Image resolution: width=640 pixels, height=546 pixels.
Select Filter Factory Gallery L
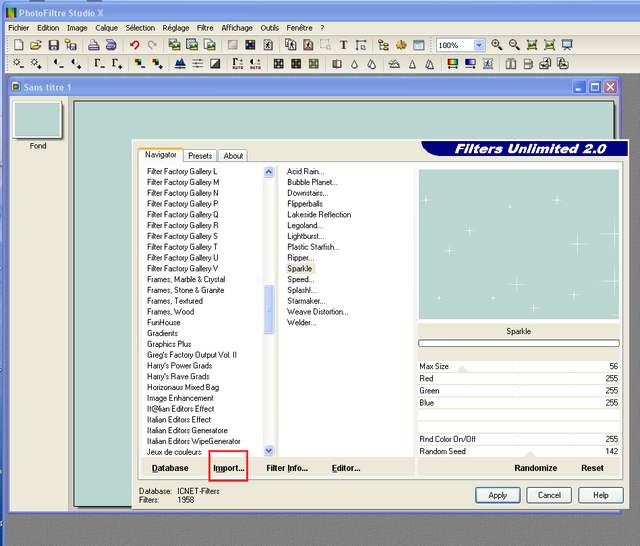pos(182,171)
